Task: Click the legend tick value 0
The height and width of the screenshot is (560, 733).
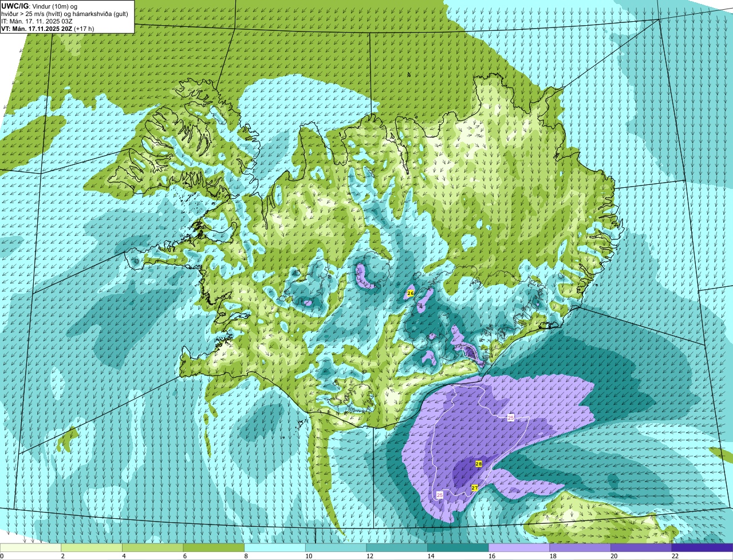Action: click(2, 556)
